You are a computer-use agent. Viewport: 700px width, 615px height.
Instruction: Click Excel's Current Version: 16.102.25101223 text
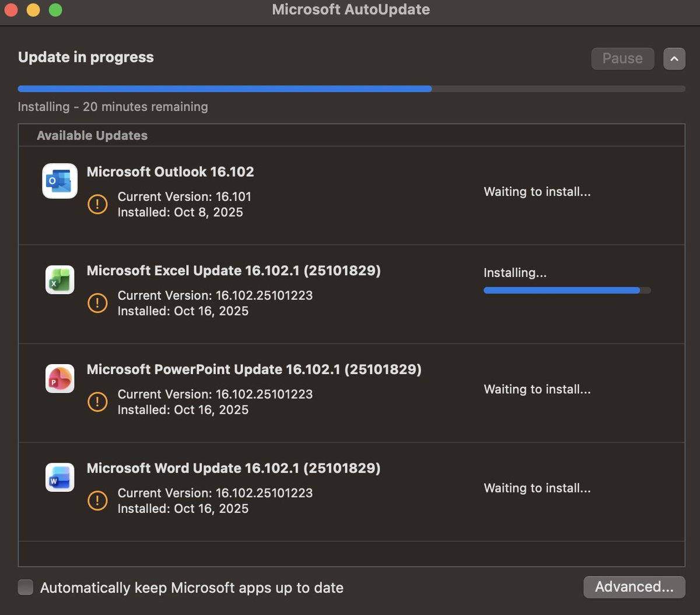point(215,295)
